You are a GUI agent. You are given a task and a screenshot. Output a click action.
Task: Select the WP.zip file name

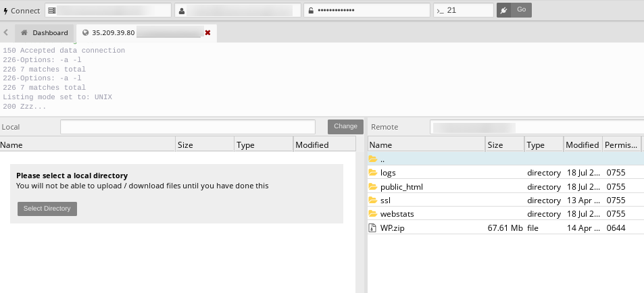click(392, 228)
